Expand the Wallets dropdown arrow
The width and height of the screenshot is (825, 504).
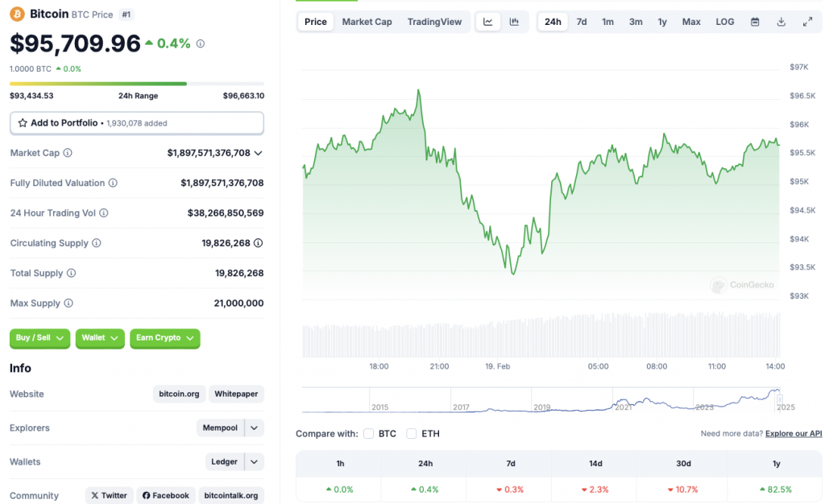(x=254, y=462)
